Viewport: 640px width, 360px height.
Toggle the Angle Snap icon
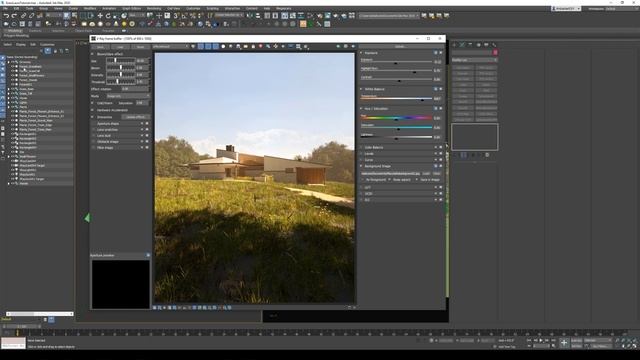point(184,16)
